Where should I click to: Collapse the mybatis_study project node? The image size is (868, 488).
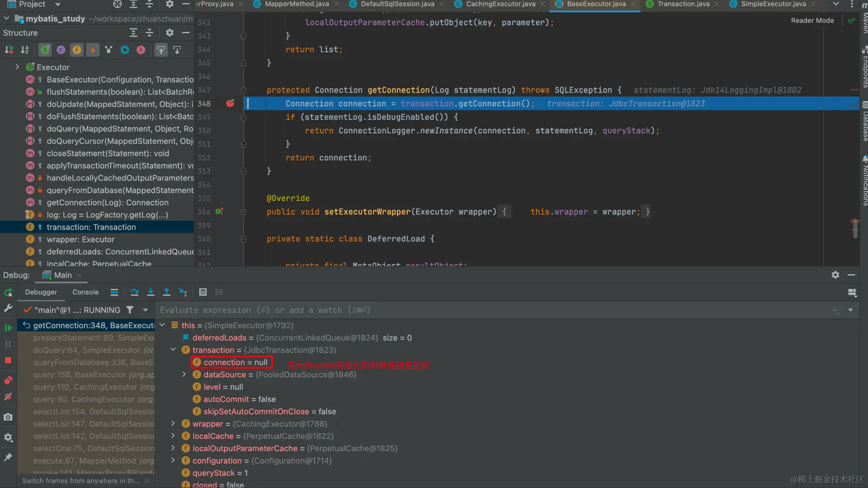point(6,18)
